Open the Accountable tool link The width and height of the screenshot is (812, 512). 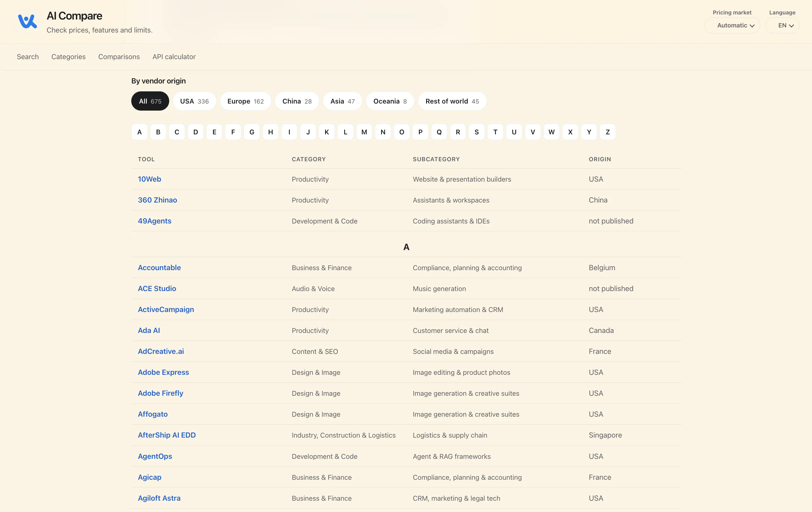(x=159, y=268)
